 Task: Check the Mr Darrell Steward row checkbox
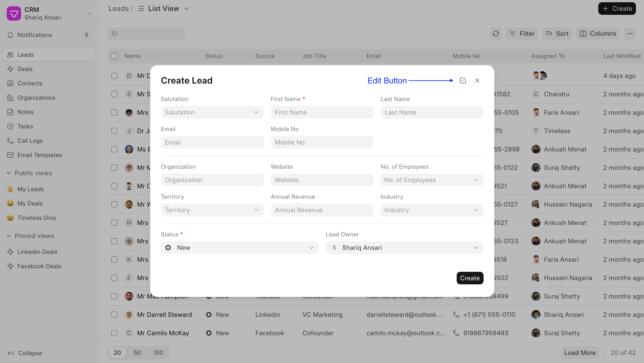pyautogui.click(x=114, y=315)
